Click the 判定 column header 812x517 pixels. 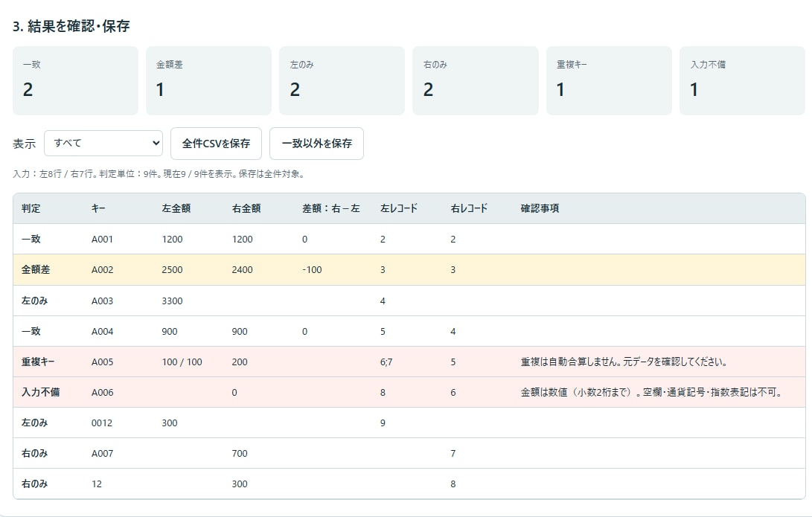click(x=31, y=208)
